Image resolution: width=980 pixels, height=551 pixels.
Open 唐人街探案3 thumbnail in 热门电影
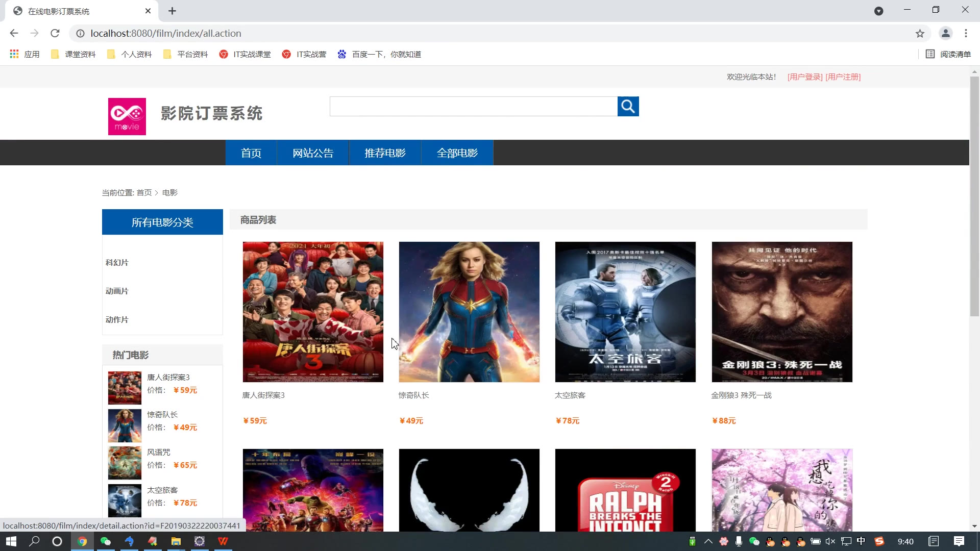pyautogui.click(x=125, y=388)
